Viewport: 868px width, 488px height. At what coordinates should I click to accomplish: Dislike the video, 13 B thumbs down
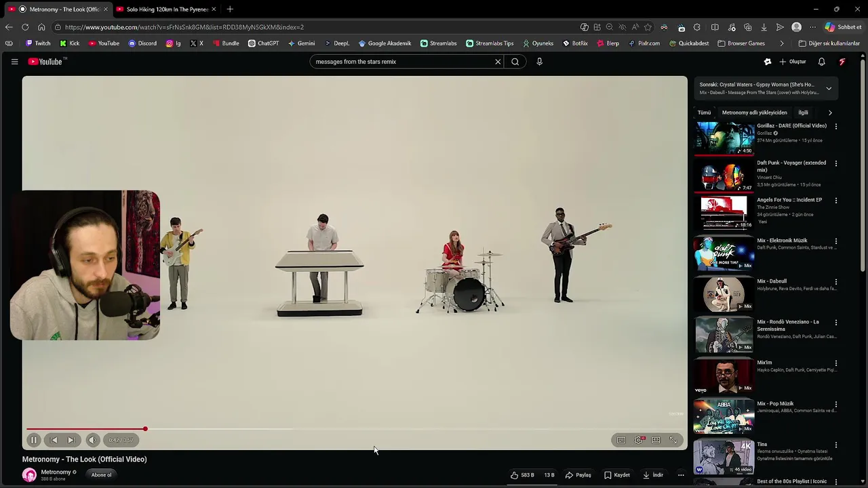click(x=549, y=475)
